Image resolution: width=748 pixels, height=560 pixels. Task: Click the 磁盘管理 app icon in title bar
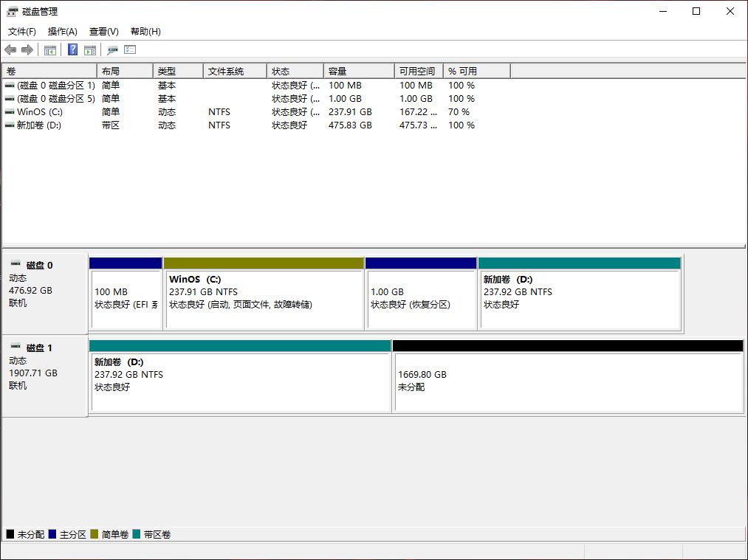point(13,12)
